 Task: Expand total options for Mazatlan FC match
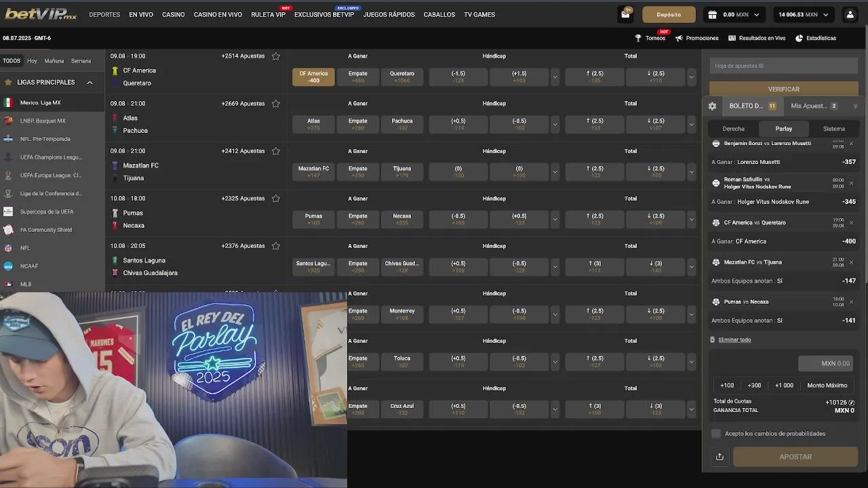(x=692, y=172)
